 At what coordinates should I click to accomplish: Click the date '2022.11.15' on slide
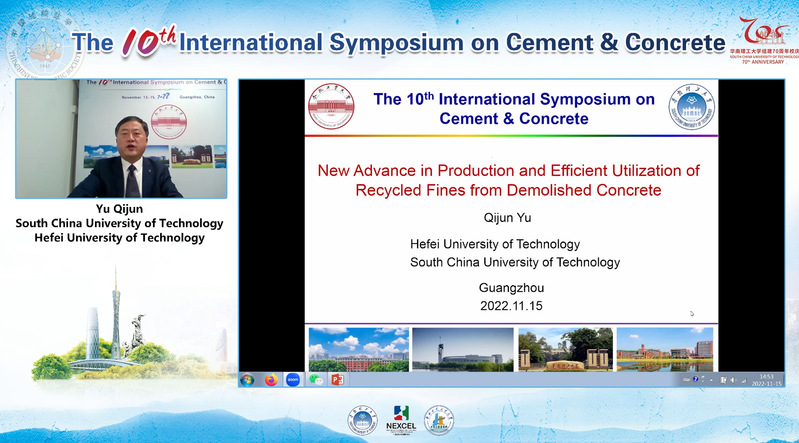[x=511, y=306]
